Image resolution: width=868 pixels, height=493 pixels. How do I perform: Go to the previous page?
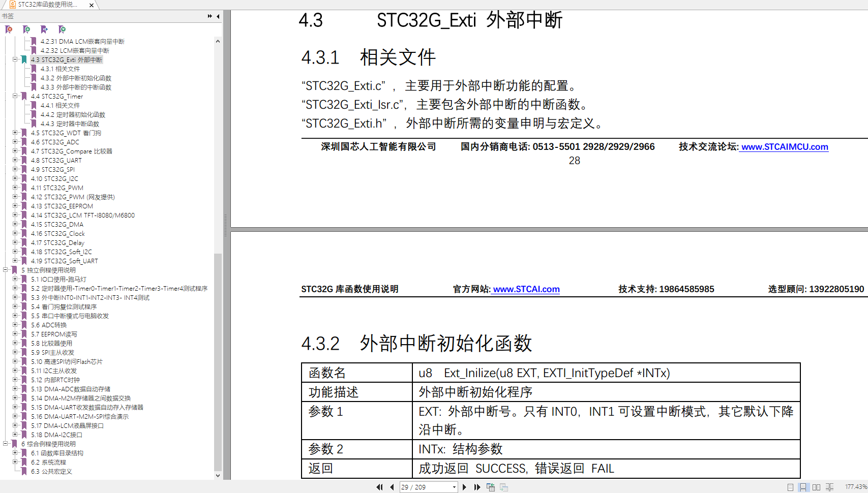point(392,487)
